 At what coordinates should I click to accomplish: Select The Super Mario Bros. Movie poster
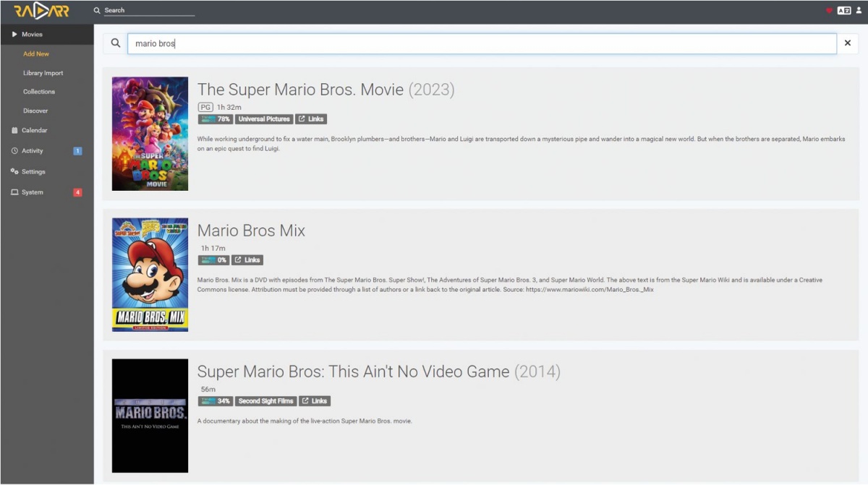pos(150,134)
